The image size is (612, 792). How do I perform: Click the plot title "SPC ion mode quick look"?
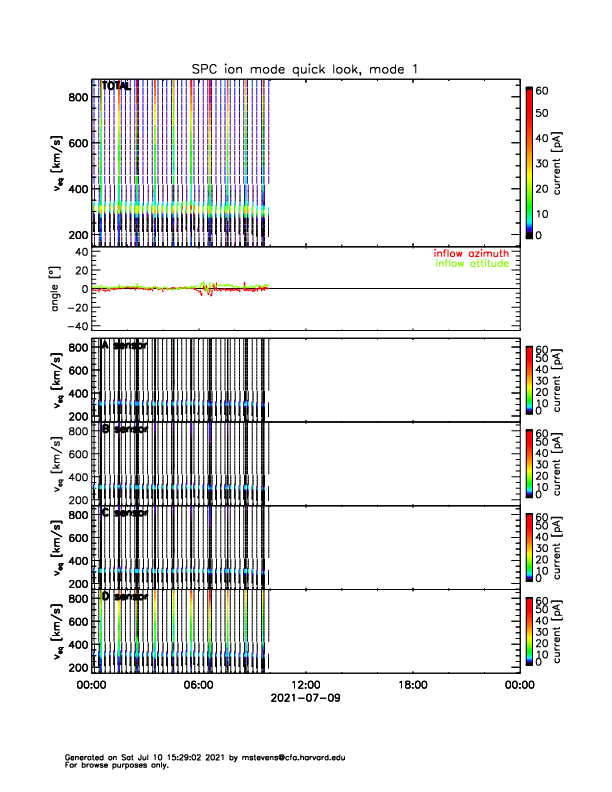pos(308,68)
